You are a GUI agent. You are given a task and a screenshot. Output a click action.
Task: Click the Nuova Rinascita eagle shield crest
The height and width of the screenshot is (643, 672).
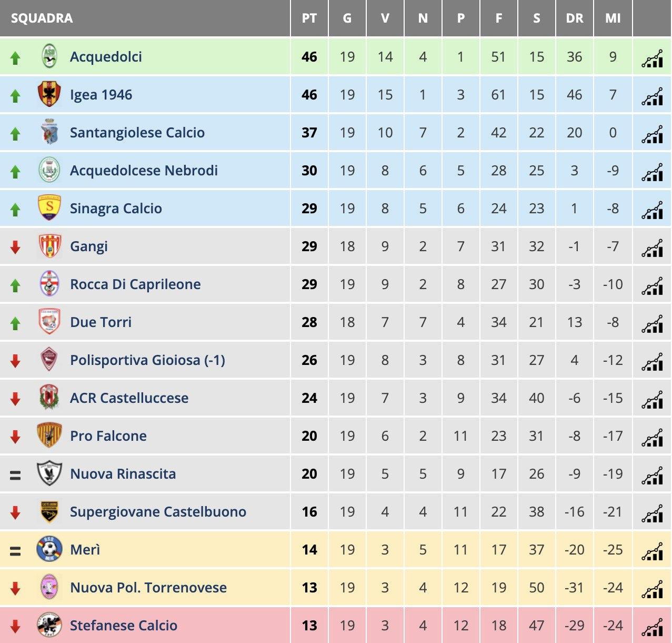[49, 473]
